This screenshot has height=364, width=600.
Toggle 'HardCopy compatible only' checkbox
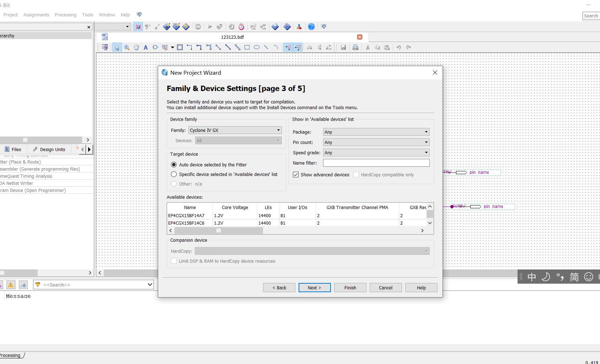pos(384,175)
